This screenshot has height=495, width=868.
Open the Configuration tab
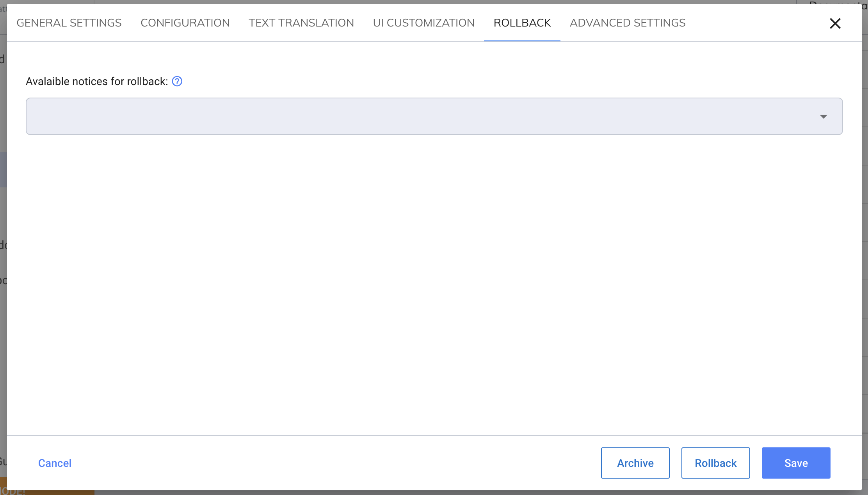point(185,23)
